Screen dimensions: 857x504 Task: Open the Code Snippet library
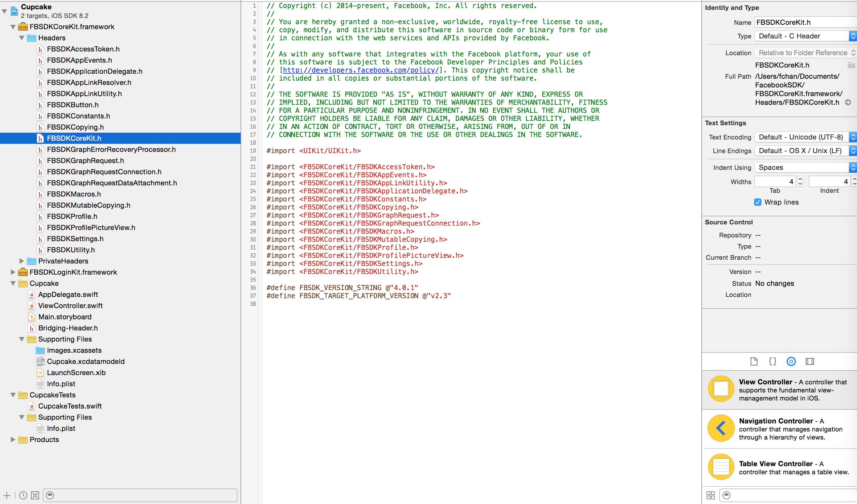coord(772,361)
